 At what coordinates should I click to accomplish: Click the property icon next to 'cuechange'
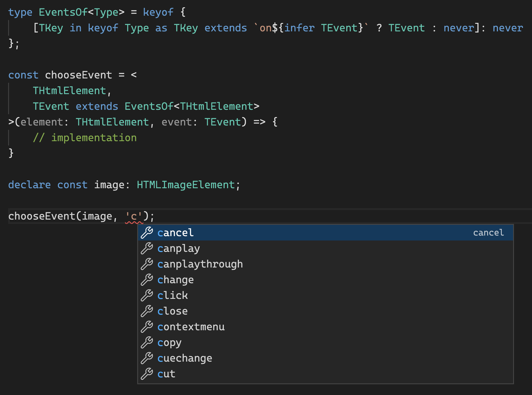147,358
